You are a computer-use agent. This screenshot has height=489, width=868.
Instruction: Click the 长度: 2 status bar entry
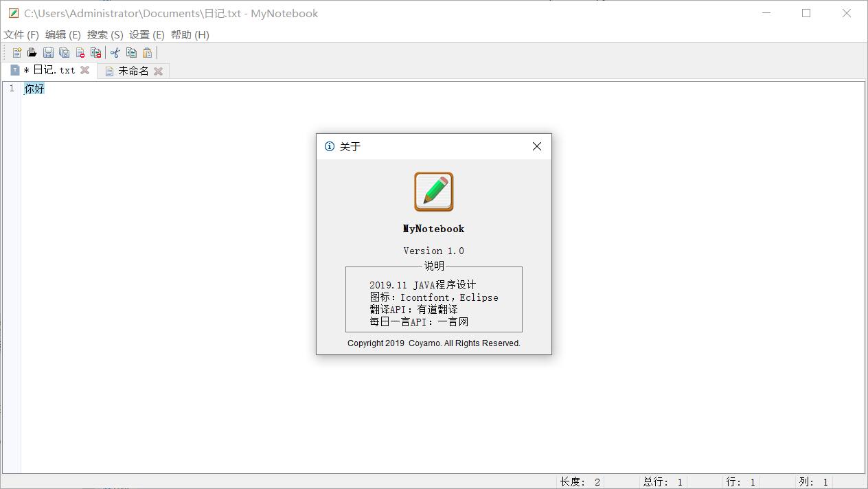[580, 482]
